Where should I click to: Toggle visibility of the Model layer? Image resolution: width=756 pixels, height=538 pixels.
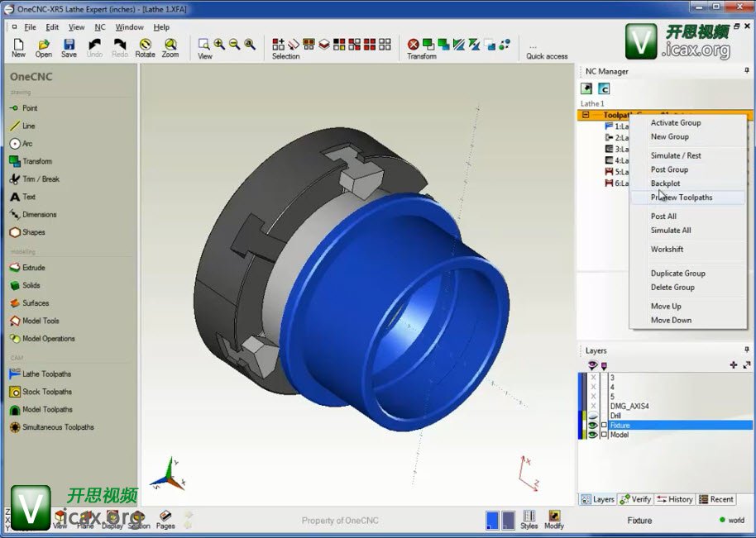(592, 435)
